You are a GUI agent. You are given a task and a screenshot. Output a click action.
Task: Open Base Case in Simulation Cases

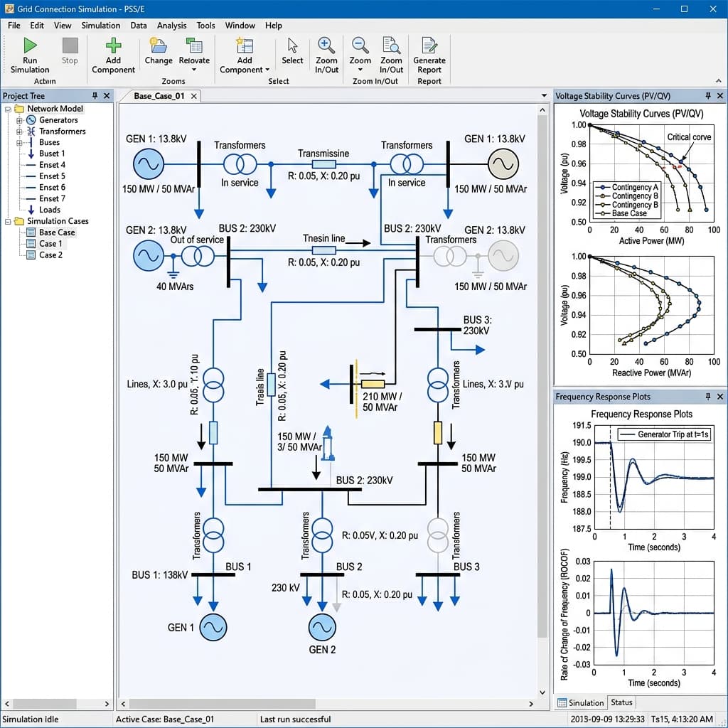point(57,232)
